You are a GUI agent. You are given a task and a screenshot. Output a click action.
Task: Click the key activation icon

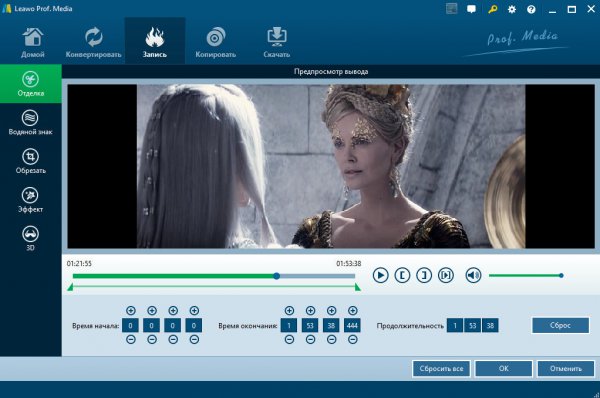492,9
